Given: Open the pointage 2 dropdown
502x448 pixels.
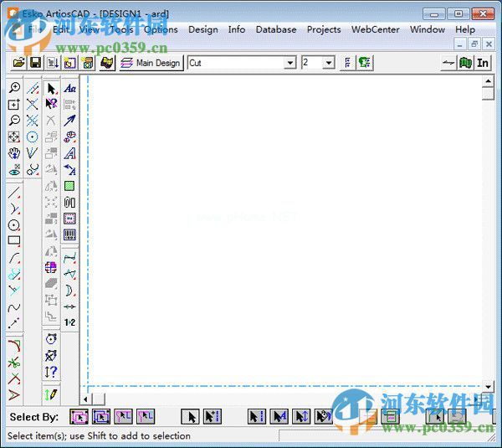Looking at the screenshot, I should tap(329, 63).
